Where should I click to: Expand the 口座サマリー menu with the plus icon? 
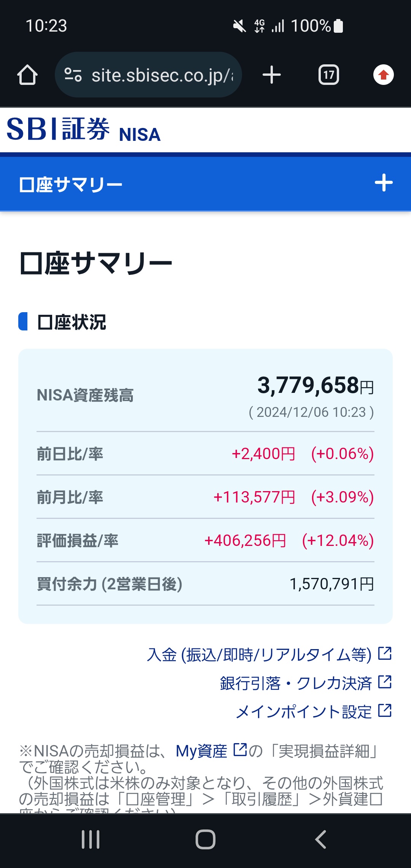pos(384,183)
